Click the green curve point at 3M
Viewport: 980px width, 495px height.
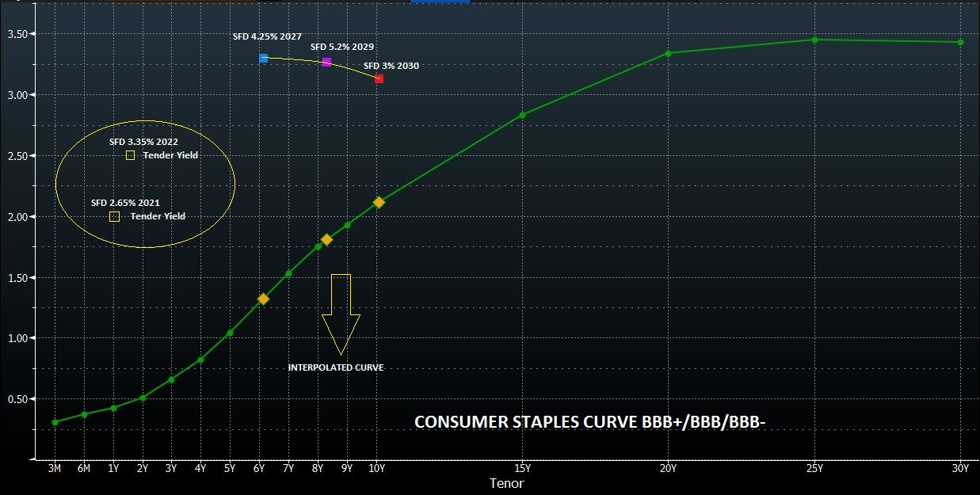click(55, 422)
